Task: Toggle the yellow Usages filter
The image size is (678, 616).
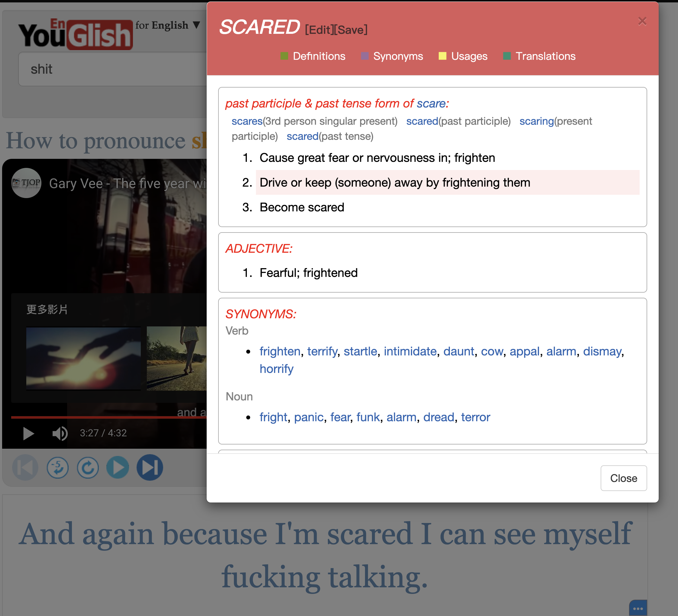Action: tap(463, 56)
